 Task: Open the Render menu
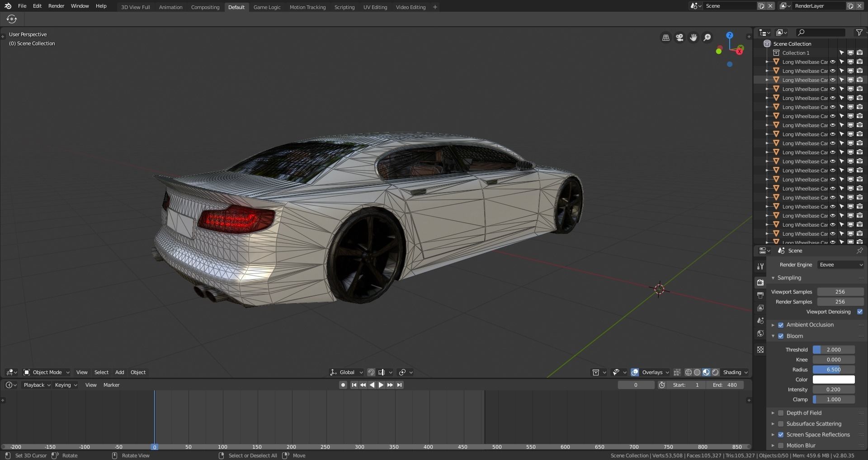pyautogui.click(x=56, y=6)
